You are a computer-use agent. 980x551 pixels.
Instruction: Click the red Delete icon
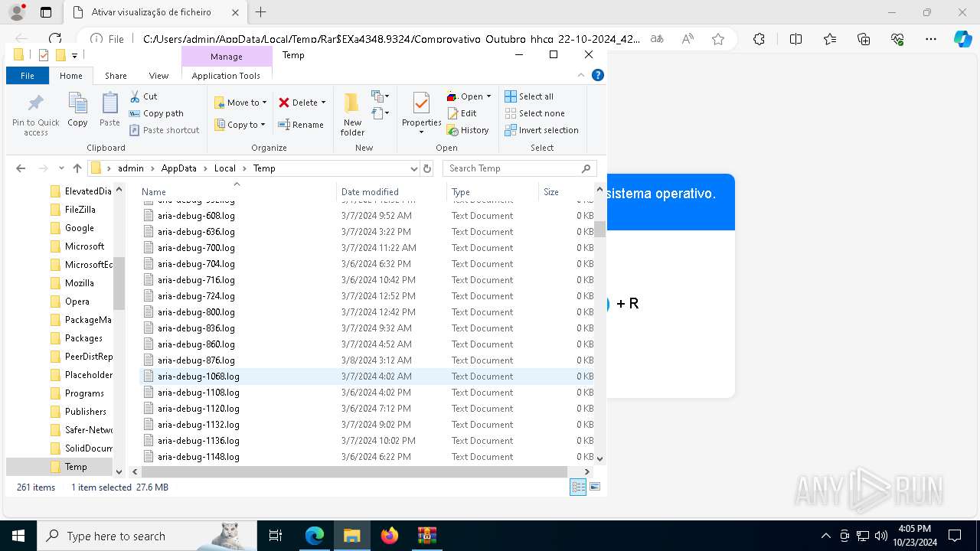pyautogui.click(x=284, y=102)
